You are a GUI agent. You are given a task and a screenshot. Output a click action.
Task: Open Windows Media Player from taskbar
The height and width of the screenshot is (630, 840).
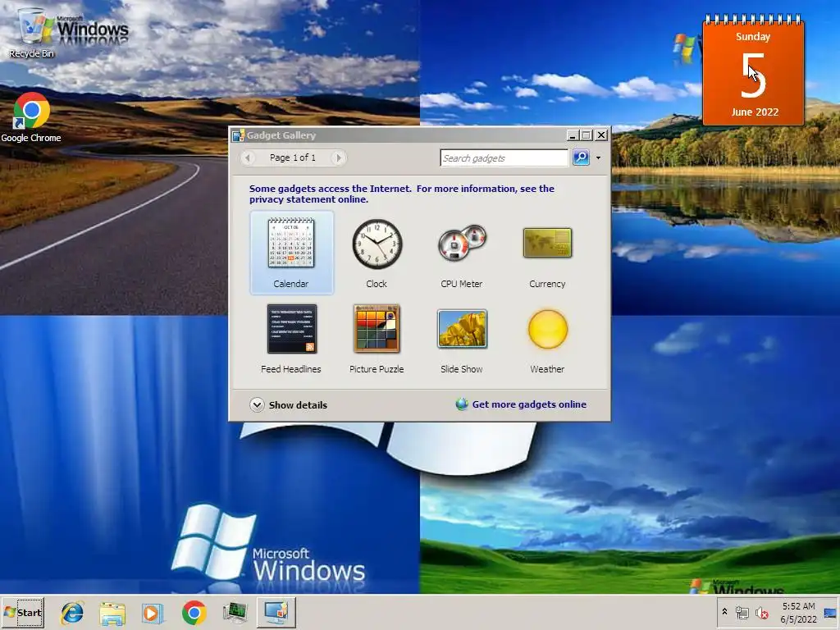pyautogui.click(x=153, y=614)
